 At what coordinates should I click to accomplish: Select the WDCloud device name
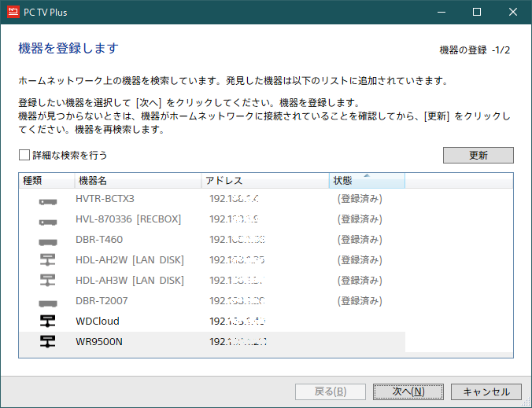tap(98, 322)
